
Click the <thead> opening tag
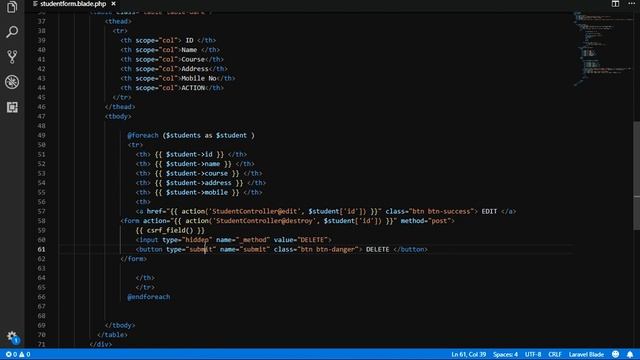(x=118, y=21)
